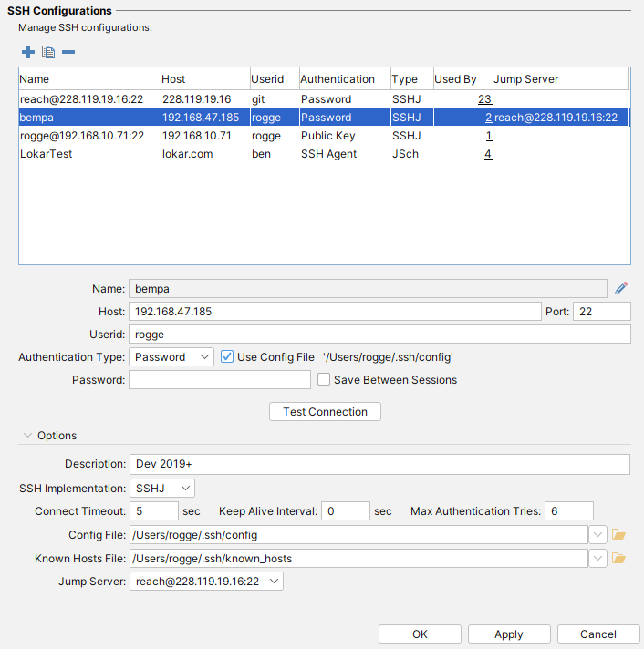Click the Test Connection button
Image resolution: width=644 pixels, height=649 pixels.
click(x=325, y=412)
